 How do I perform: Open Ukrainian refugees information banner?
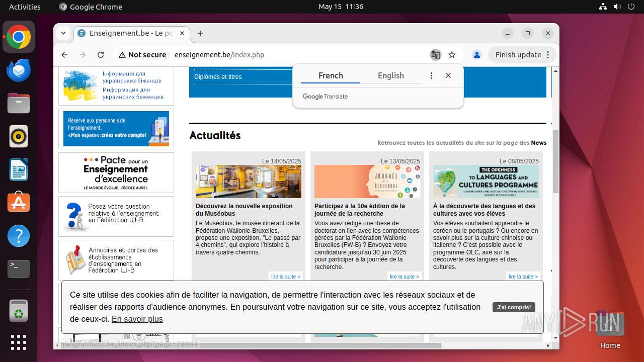[x=116, y=85]
